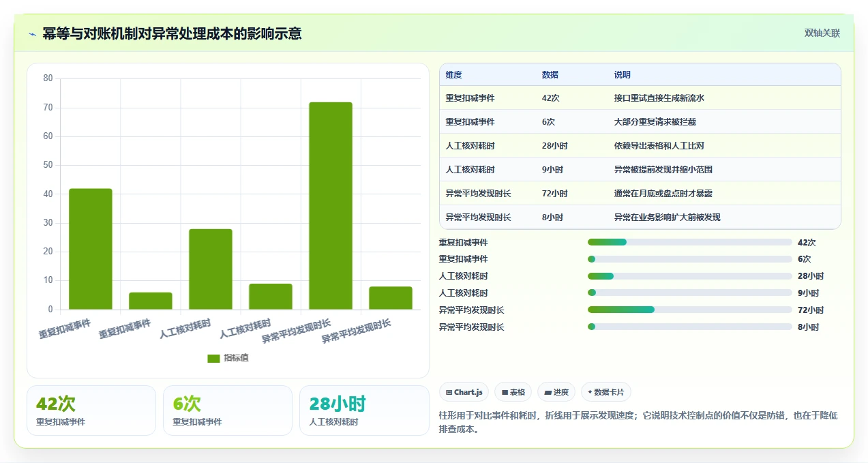Open the 6次 重复扣减事件 summary card
Screen dimensions: 868x463
(x=228, y=410)
